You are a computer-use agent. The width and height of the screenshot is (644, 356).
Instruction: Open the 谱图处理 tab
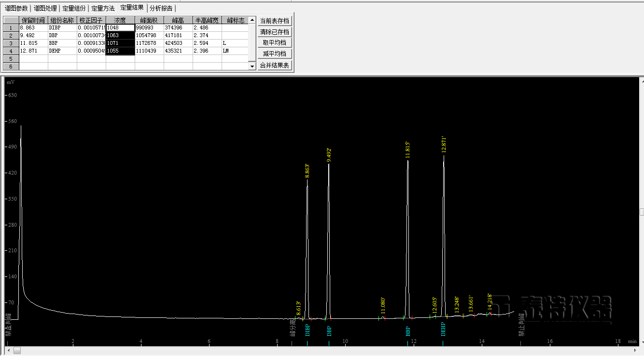(45, 8)
